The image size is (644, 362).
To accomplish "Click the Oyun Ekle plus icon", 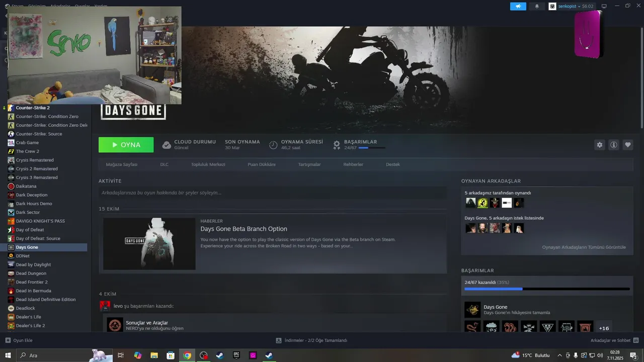I will pos(8,340).
